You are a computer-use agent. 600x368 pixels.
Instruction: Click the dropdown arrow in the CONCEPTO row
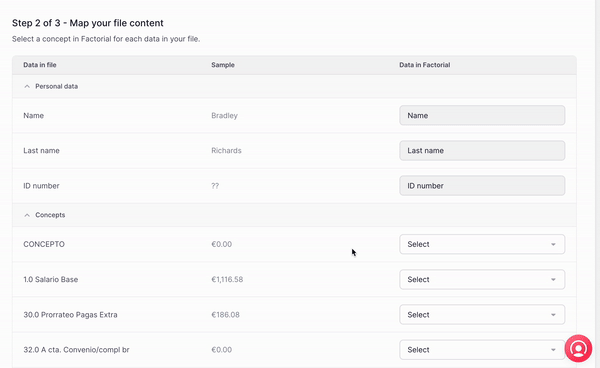click(x=553, y=244)
